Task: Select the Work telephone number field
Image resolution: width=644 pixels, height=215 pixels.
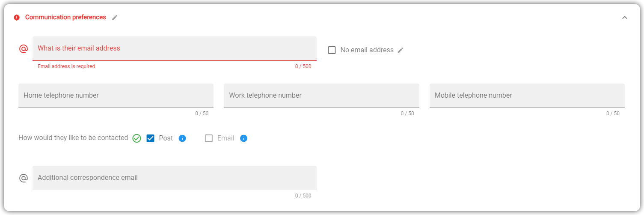Action: (x=321, y=96)
